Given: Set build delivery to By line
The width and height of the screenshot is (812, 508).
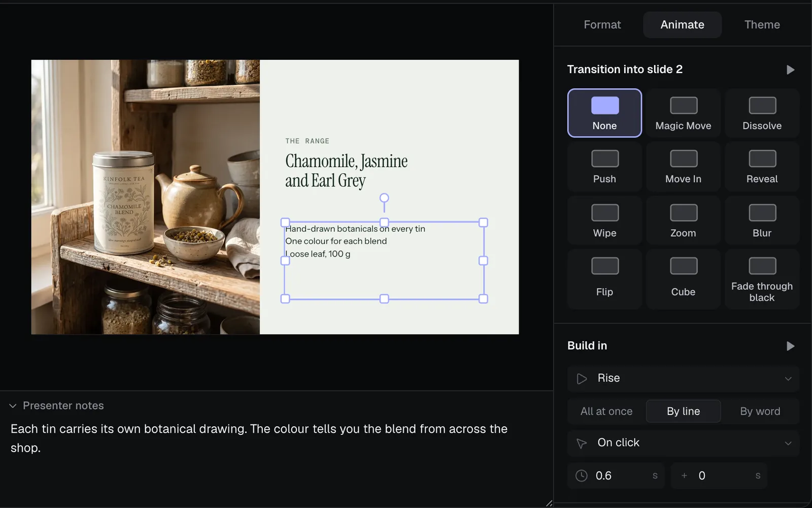Looking at the screenshot, I should [x=683, y=411].
